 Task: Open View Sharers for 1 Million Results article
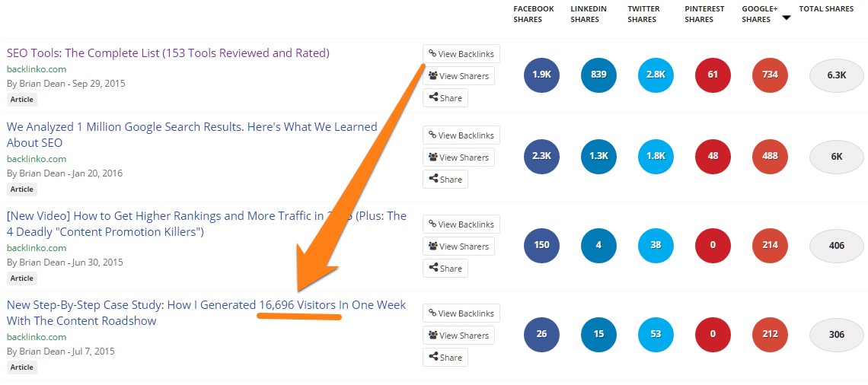tap(458, 157)
